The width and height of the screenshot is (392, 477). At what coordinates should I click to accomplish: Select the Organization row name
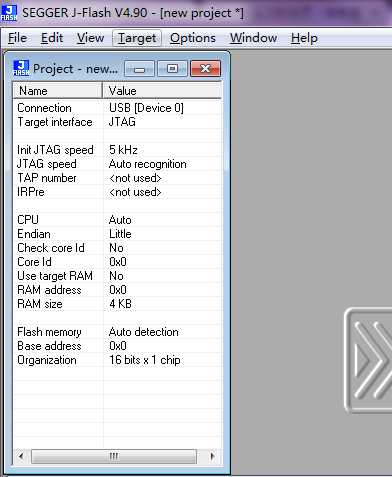pos(47,360)
